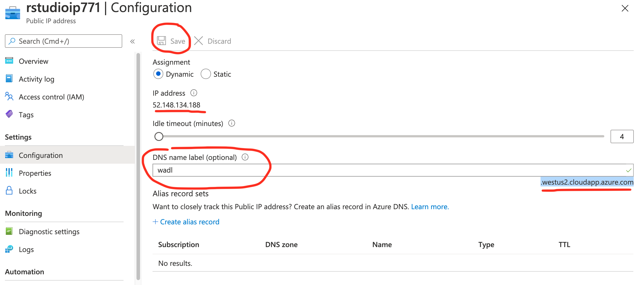Viewport: 644px width, 285px height.
Task: Click the DNS name label input field
Action: coord(393,170)
